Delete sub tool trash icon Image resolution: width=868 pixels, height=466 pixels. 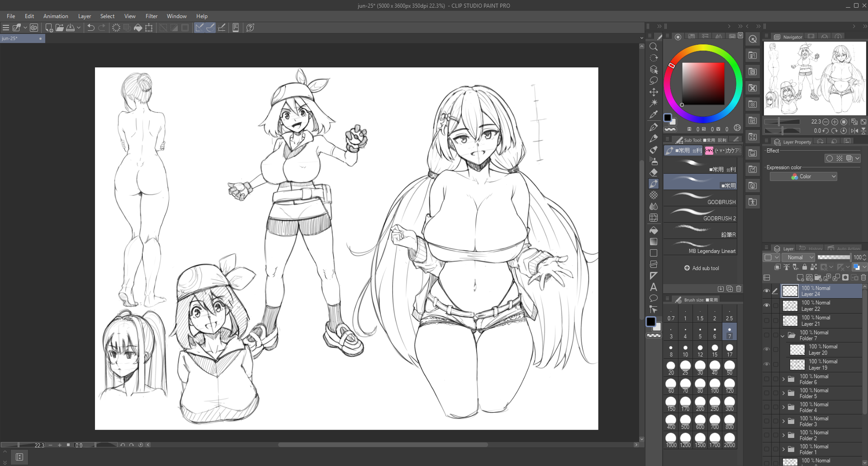pyautogui.click(x=739, y=289)
